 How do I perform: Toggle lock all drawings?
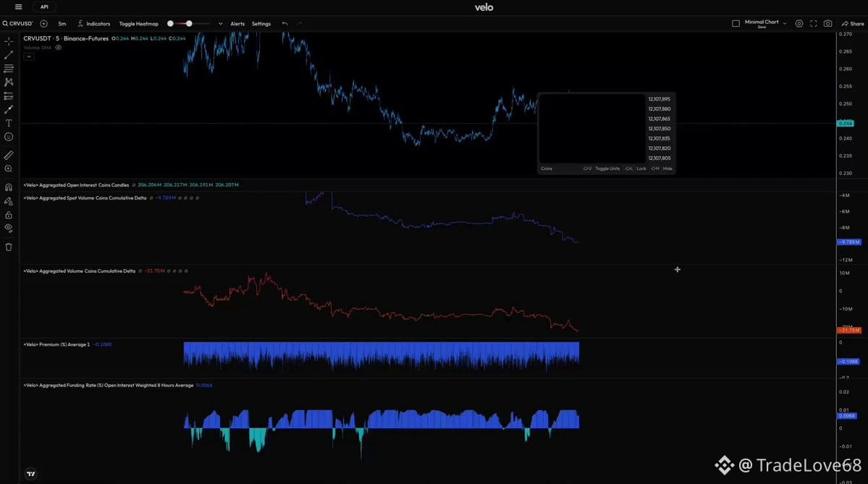point(9,215)
